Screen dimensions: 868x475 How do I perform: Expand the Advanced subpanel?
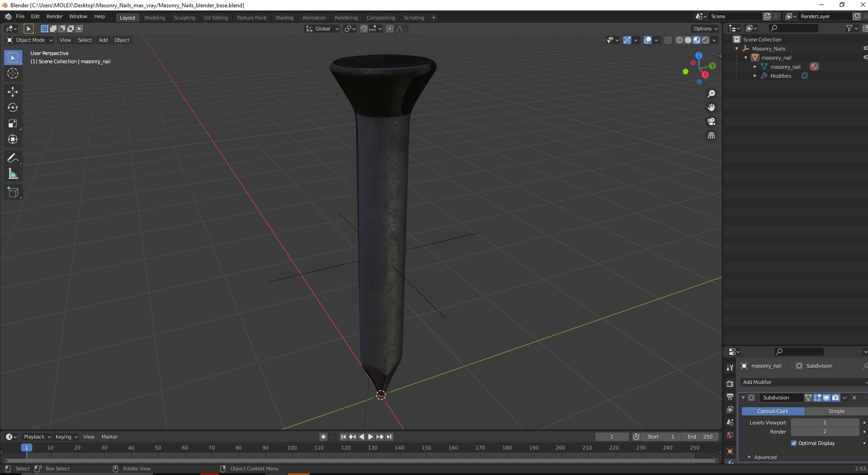(765, 457)
